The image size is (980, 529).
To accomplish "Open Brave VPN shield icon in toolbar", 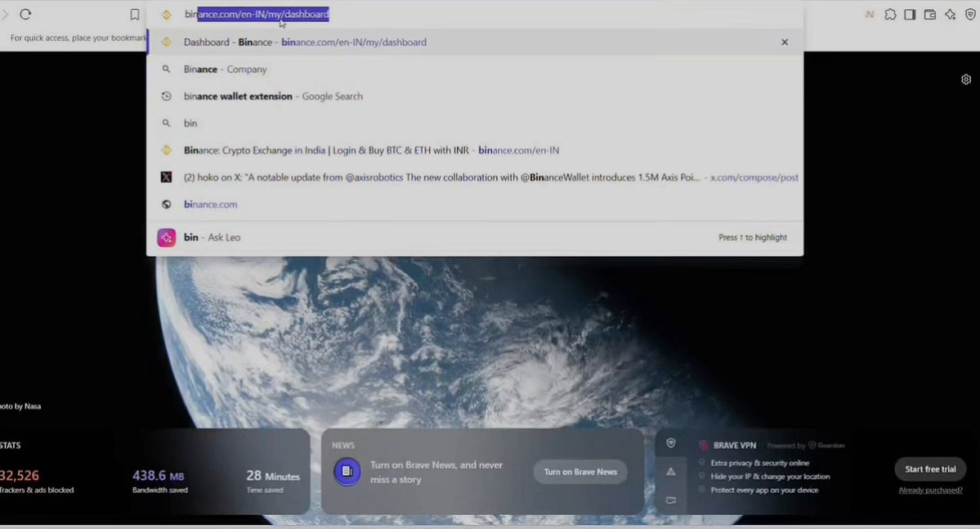I will (970, 15).
